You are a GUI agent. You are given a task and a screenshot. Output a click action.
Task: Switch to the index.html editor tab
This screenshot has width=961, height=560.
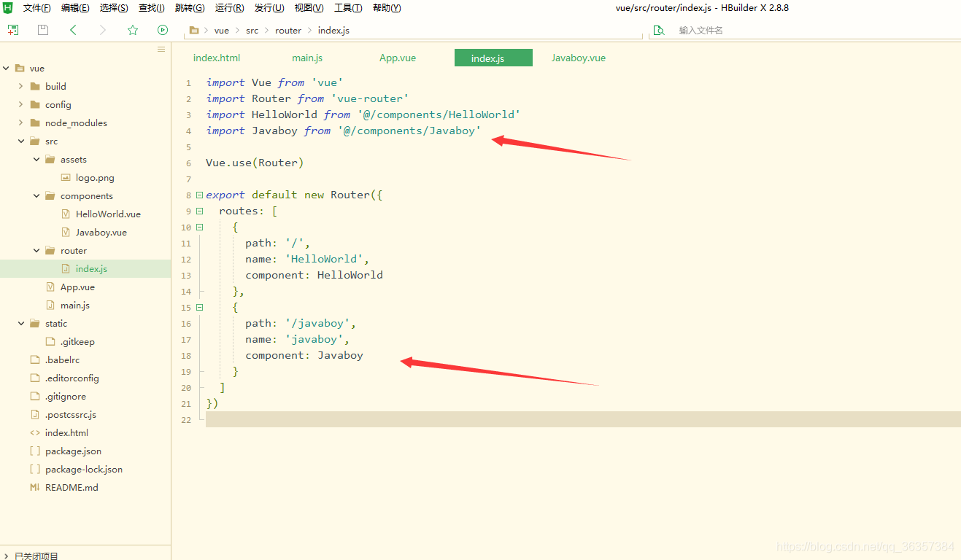click(217, 58)
